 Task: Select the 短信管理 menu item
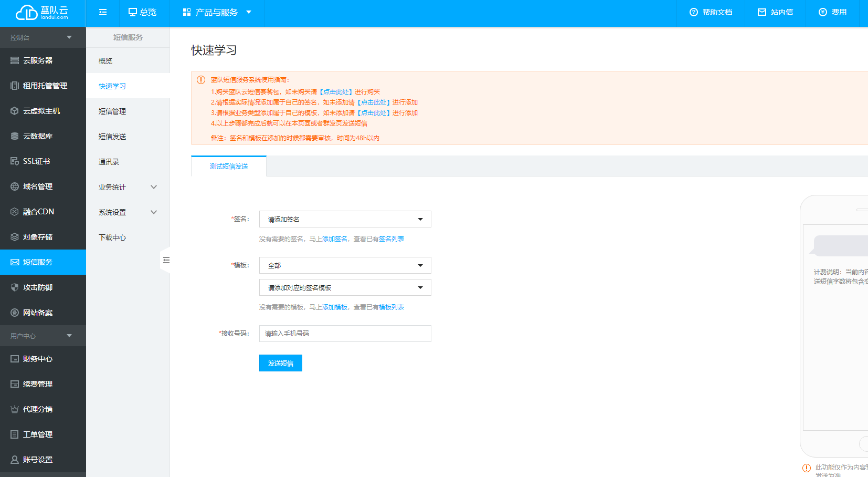[112, 111]
